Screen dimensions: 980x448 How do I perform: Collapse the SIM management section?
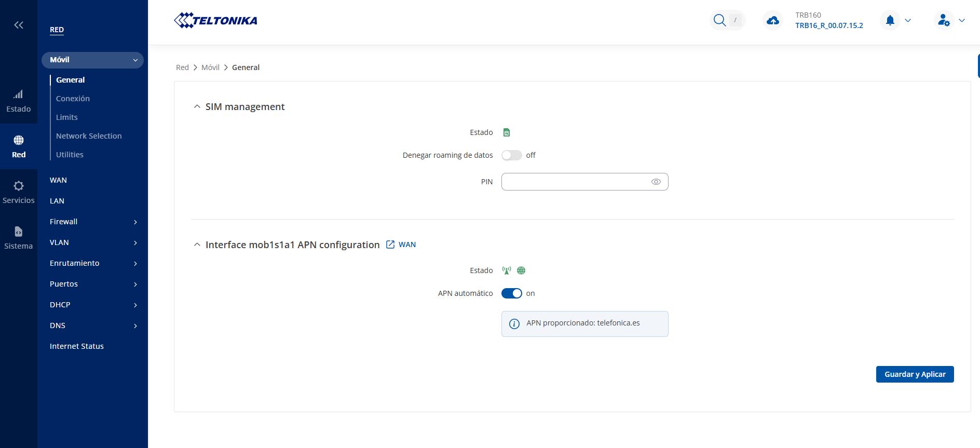click(x=197, y=106)
